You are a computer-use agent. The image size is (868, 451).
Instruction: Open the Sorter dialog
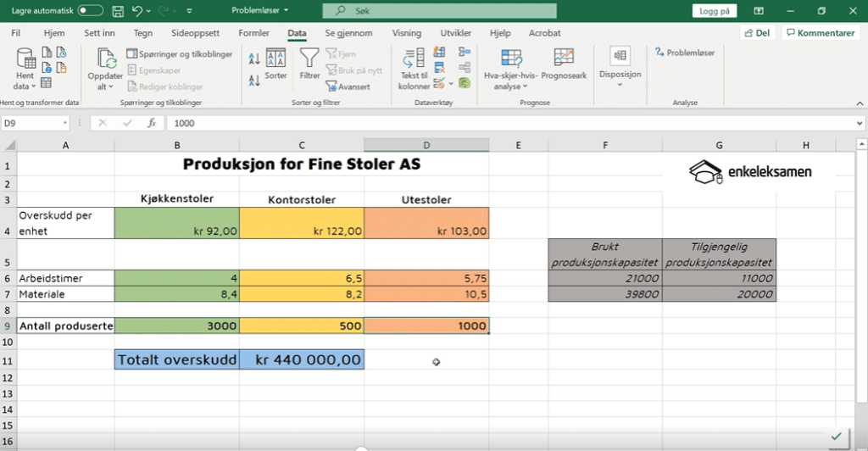275,64
